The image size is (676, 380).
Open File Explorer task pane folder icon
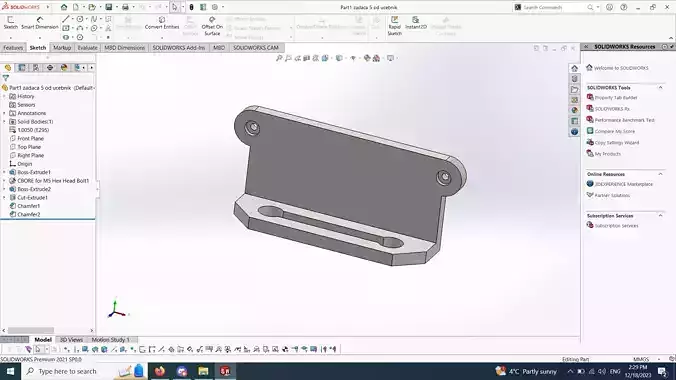point(574,89)
